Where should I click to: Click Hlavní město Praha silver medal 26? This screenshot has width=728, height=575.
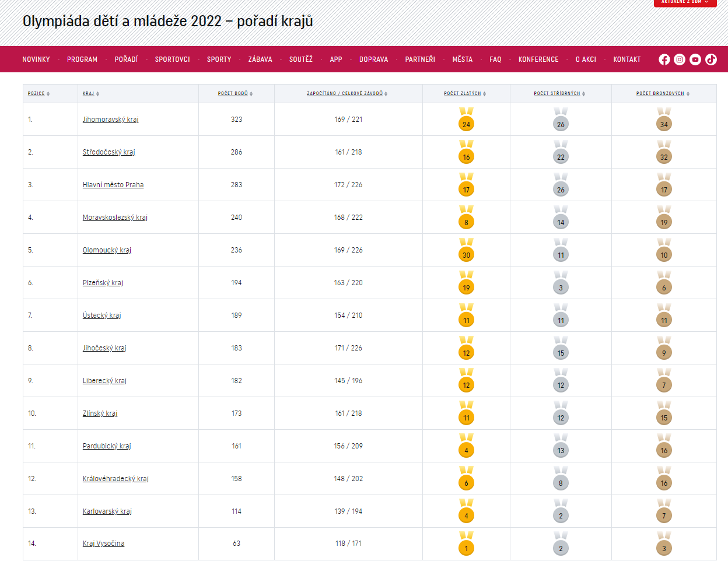click(561, 185)
